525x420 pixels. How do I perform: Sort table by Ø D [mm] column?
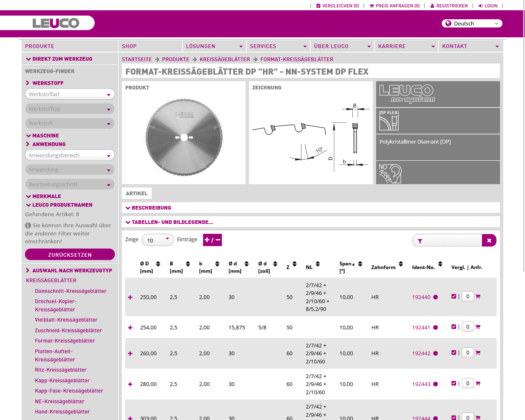(158, 264)
